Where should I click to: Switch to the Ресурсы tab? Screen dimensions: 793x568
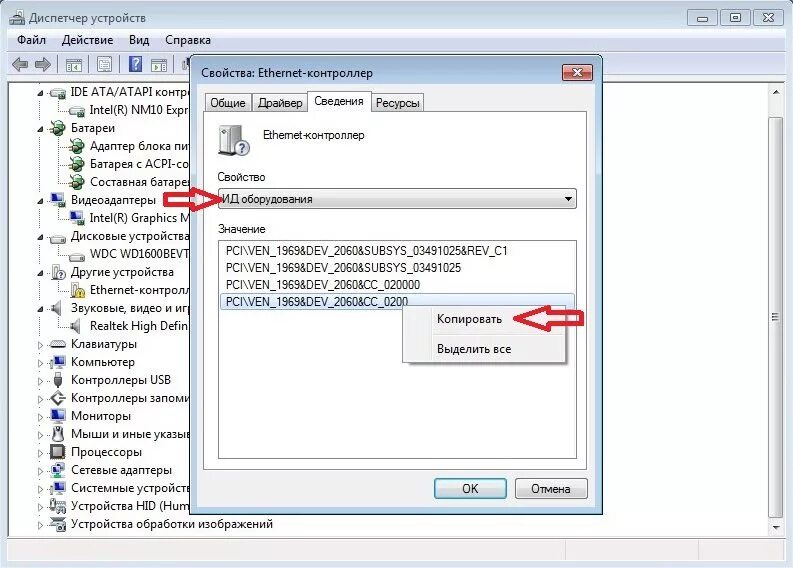pos(398,103)
